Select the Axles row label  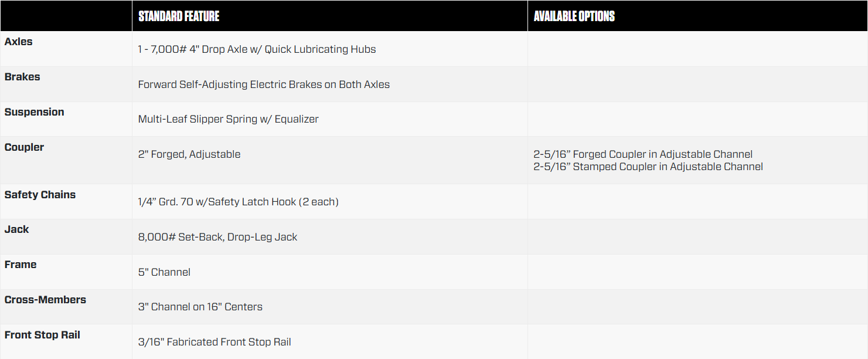coord(19,42)
